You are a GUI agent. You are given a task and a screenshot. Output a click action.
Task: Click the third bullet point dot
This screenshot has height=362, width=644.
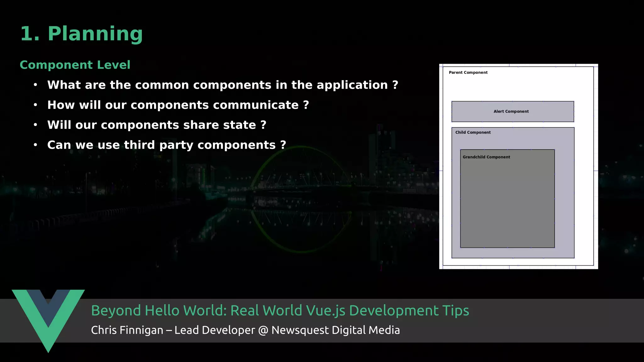pos(36,125)
